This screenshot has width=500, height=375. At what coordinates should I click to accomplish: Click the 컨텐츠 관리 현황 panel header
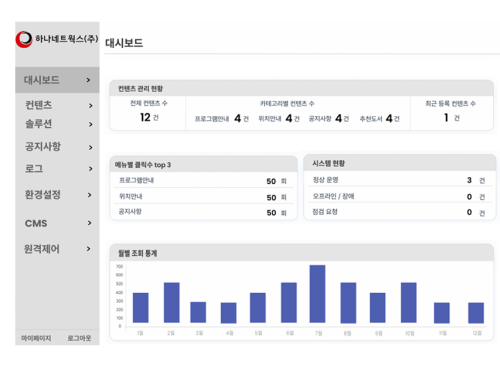pyautogui.click(x=301, y=89)
